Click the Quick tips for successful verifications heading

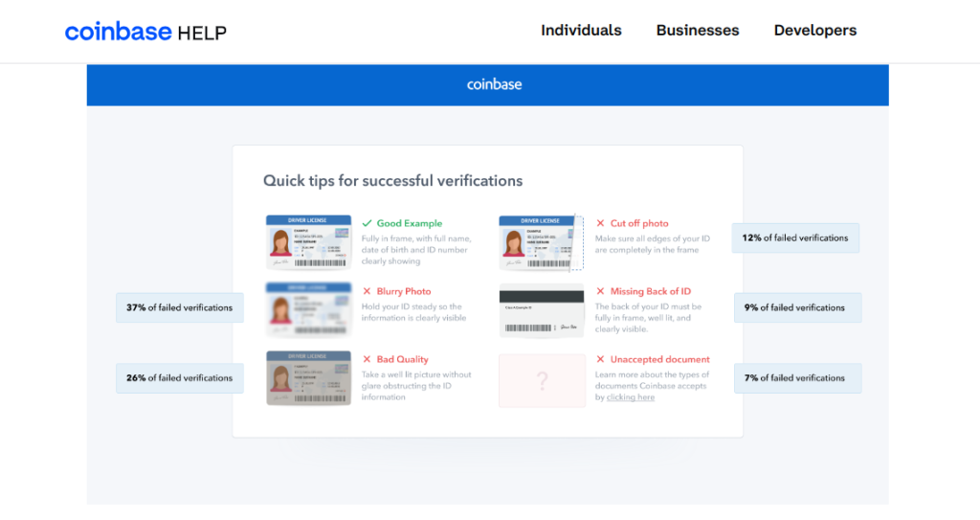click(x=392, y=180)
